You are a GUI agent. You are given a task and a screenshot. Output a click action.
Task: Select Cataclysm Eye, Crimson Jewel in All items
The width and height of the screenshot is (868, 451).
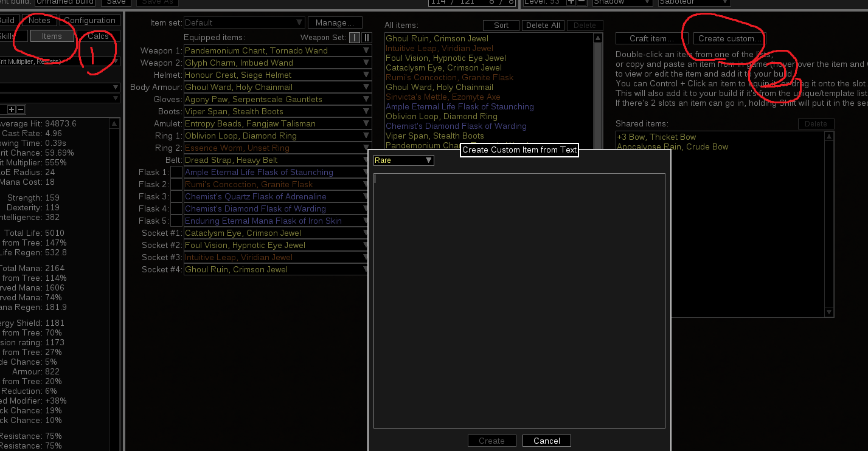tap(444, 67)
